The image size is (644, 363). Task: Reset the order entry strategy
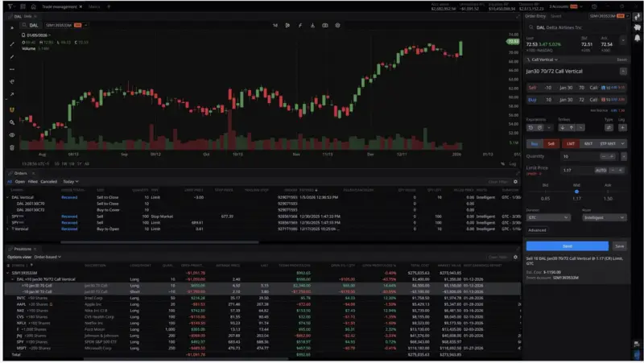[x=621, y=60]
